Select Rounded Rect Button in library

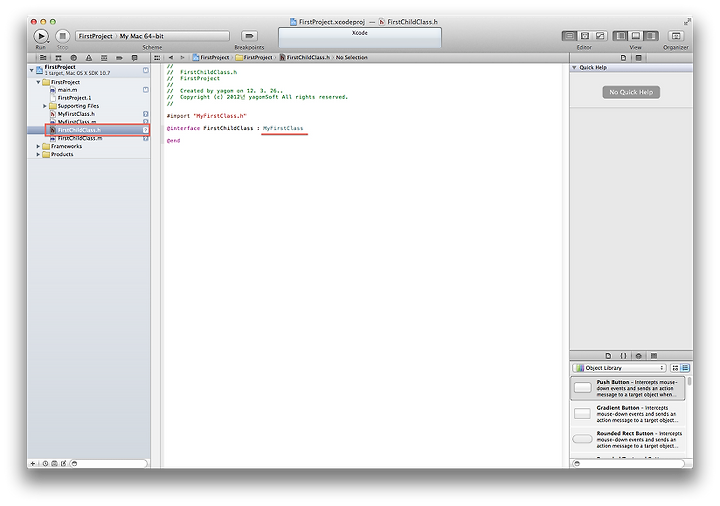coord(628,440)
